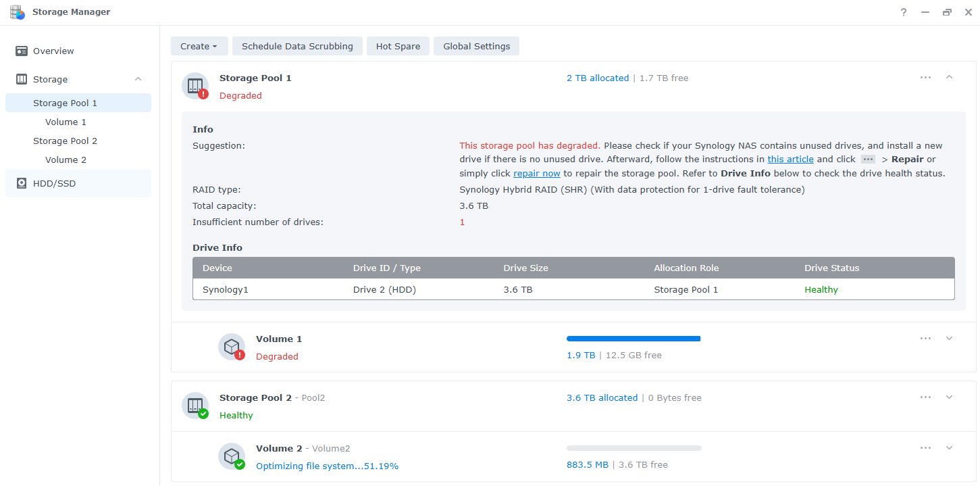This screenshot has width=980, height=486.
Task: Open the 'this article' link
Action: 790,160
